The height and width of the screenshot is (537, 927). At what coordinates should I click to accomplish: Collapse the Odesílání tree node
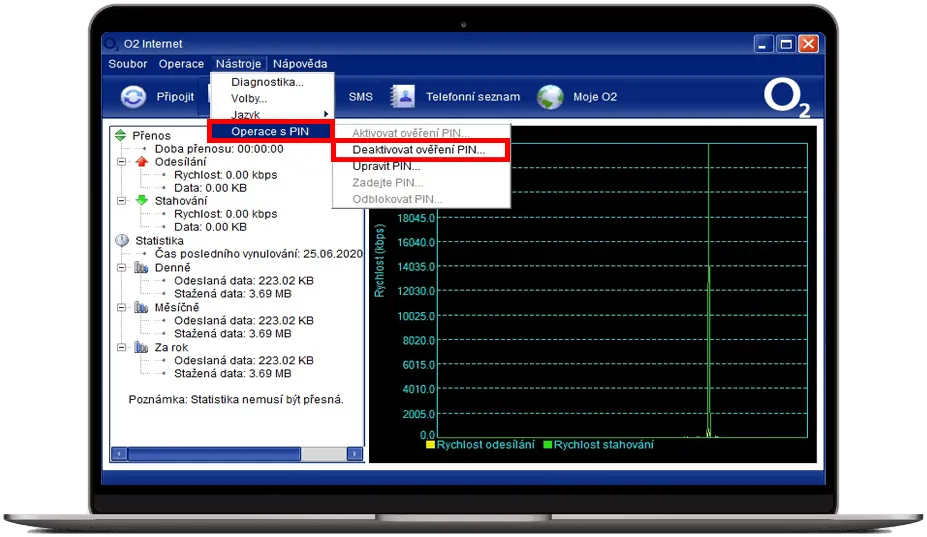121,161
